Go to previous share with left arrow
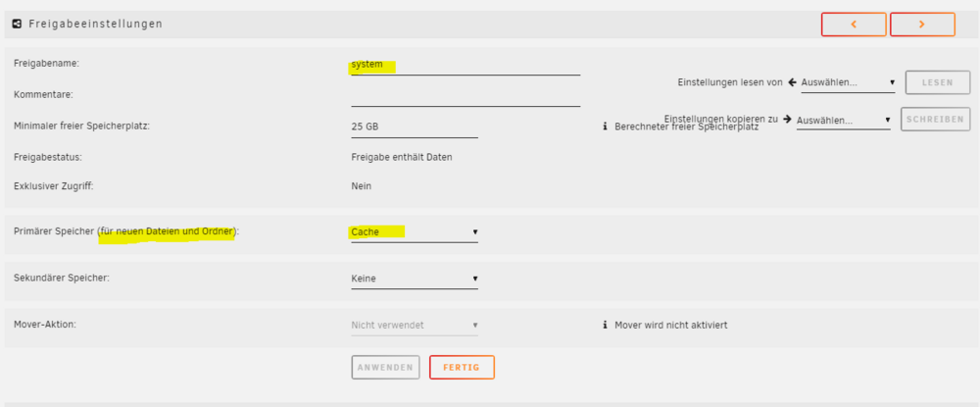 coord(854,25)
